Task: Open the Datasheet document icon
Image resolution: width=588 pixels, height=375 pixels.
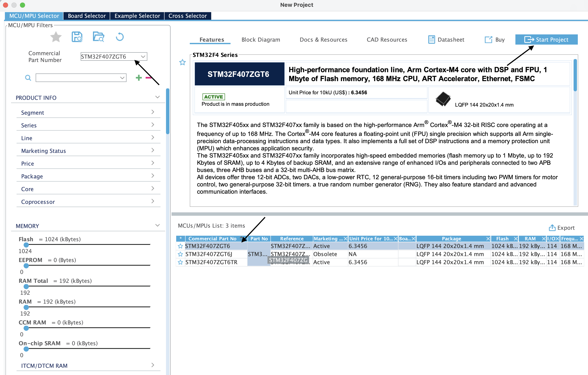Action: coord(432,39)
